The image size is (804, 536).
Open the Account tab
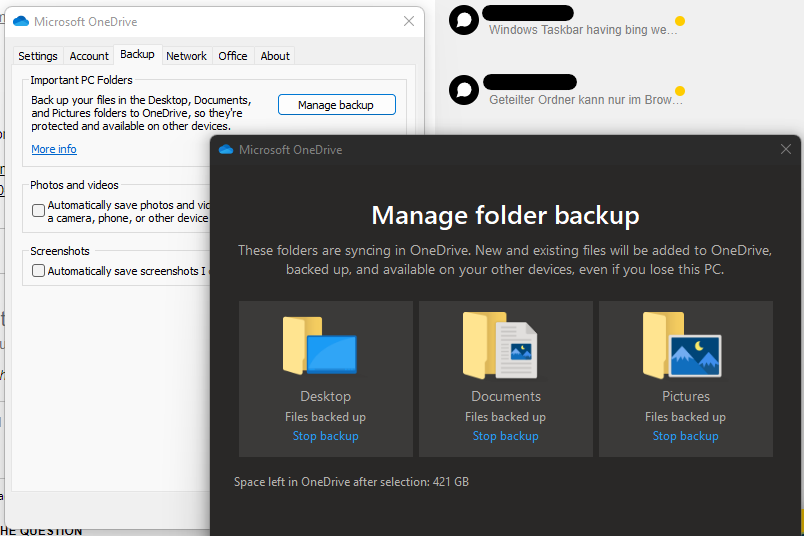(89, 56)
